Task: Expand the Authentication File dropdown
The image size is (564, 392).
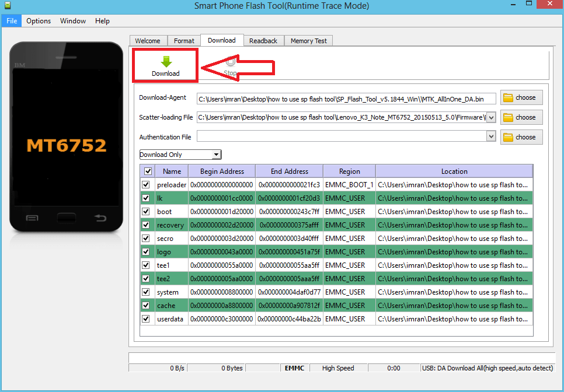Action: tap(492, 136)
